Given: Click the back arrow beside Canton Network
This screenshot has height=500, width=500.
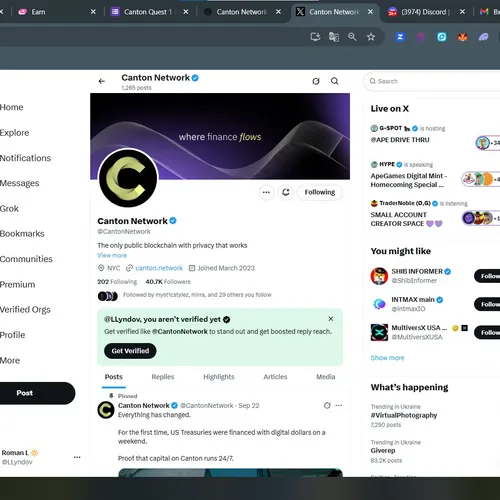Looking at the screenshot, I should pos(102,81).
